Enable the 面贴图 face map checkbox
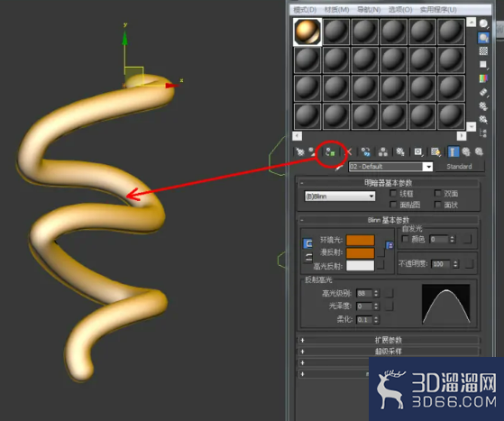This screenshot has width=504, height=421. (393, 204)
